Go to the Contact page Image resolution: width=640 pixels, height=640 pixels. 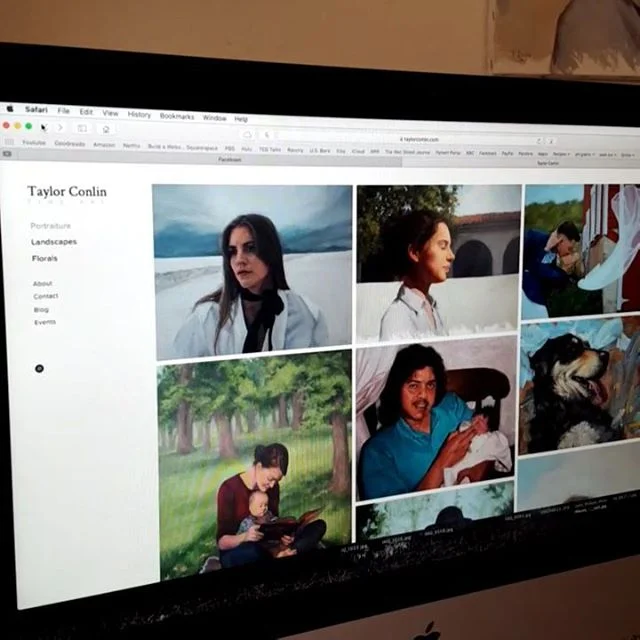coord(46,296)
